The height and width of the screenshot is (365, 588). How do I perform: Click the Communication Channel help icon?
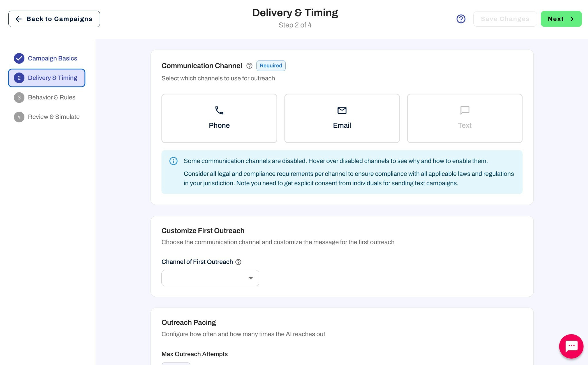pos(249,66)
